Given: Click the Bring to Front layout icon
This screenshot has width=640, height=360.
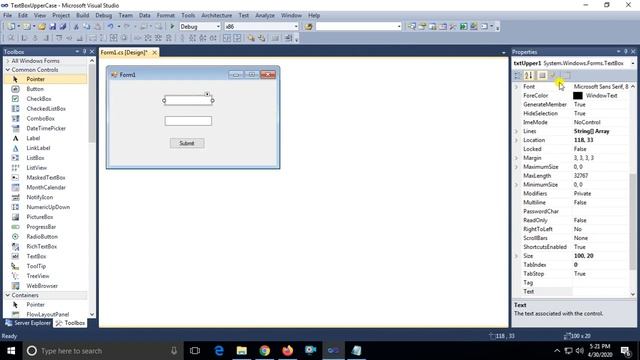Looking at the screenshot, I should (251, 38).
